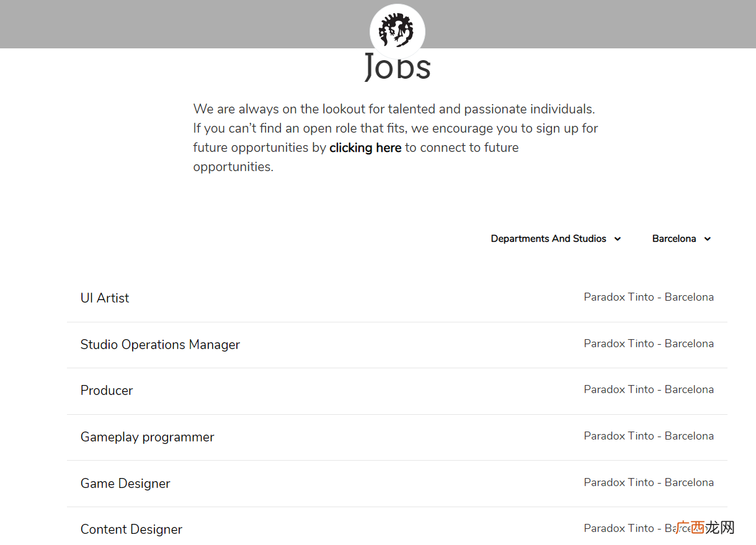Click the Jobs page heading

coord(397,67)
